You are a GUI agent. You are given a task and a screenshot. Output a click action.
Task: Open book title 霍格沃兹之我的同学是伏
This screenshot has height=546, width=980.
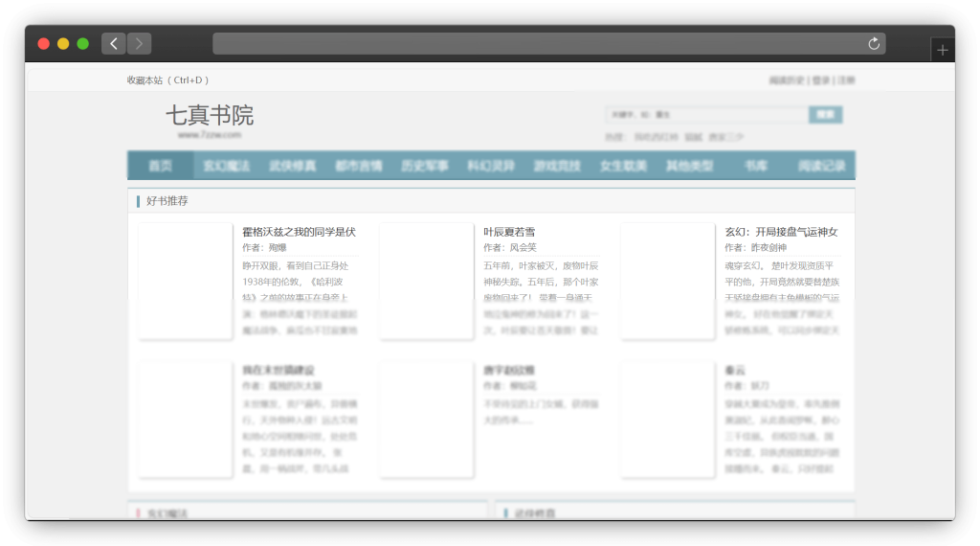point(299,232)
